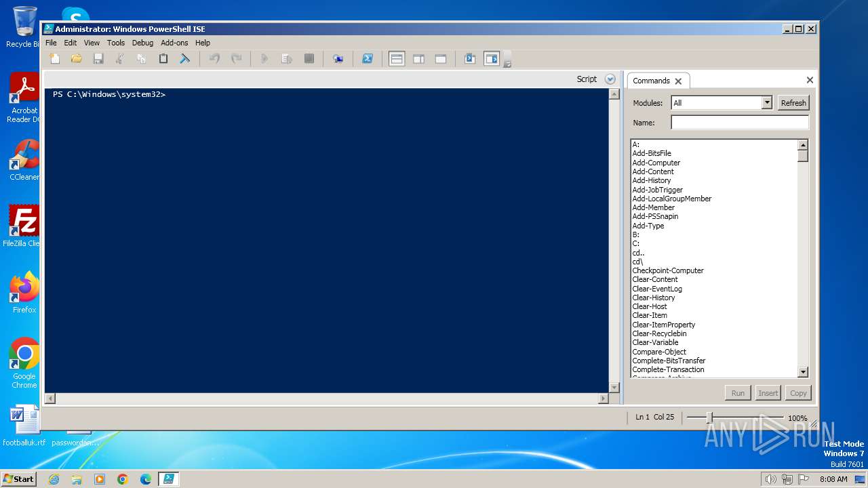The height and width of the screenshot is (488, 868).
Task: Select Add-JobTrigger command
Action: click(x=658, y=190)
